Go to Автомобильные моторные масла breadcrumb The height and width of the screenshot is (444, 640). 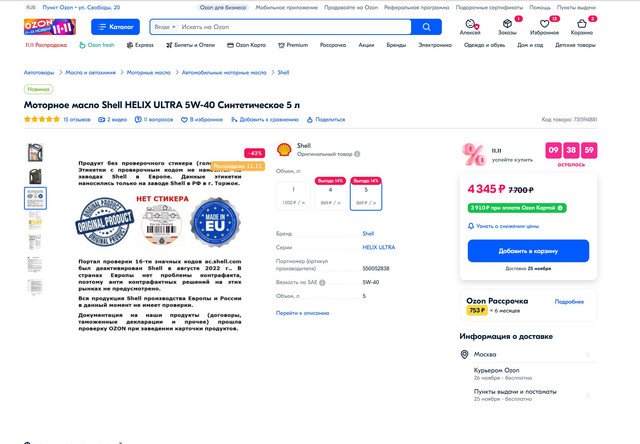tap(224, 72)
